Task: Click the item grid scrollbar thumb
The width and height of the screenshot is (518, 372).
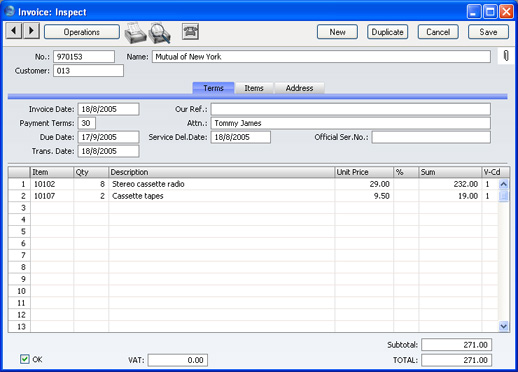Action: pos(504,196)
